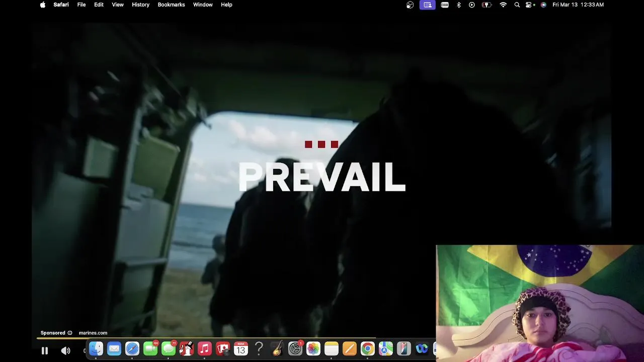Click the first menu bar status icon

point(410,5)
